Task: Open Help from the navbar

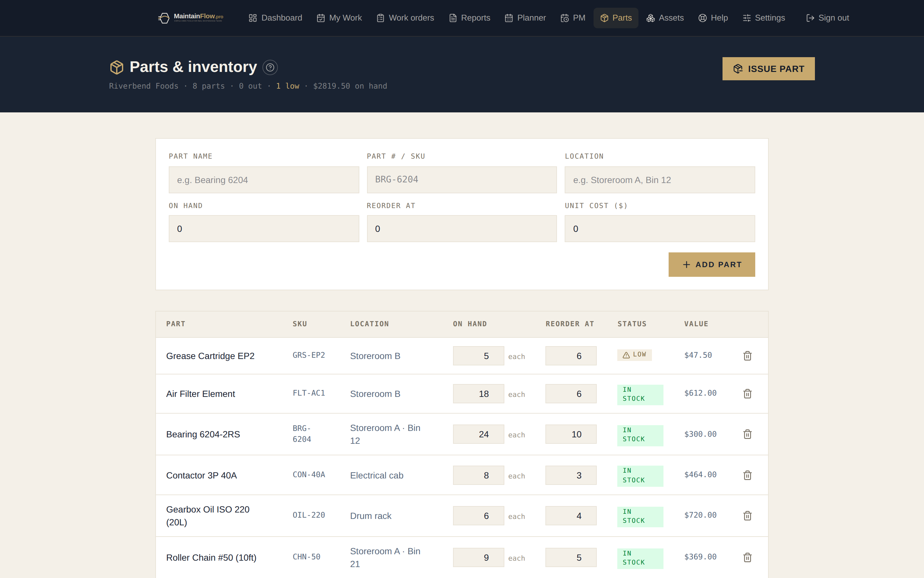Action: pyautogui.click(x=713, y=18)
